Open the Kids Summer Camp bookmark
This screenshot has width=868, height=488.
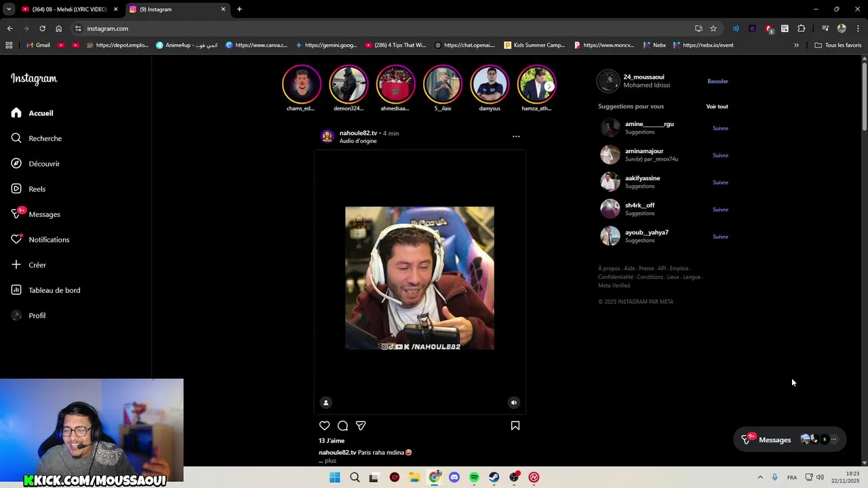tap(534, 45)
